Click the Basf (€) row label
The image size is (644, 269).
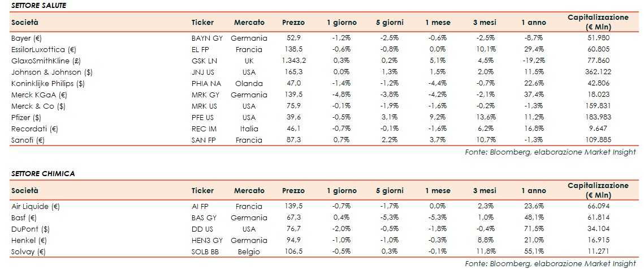[24, 218]
